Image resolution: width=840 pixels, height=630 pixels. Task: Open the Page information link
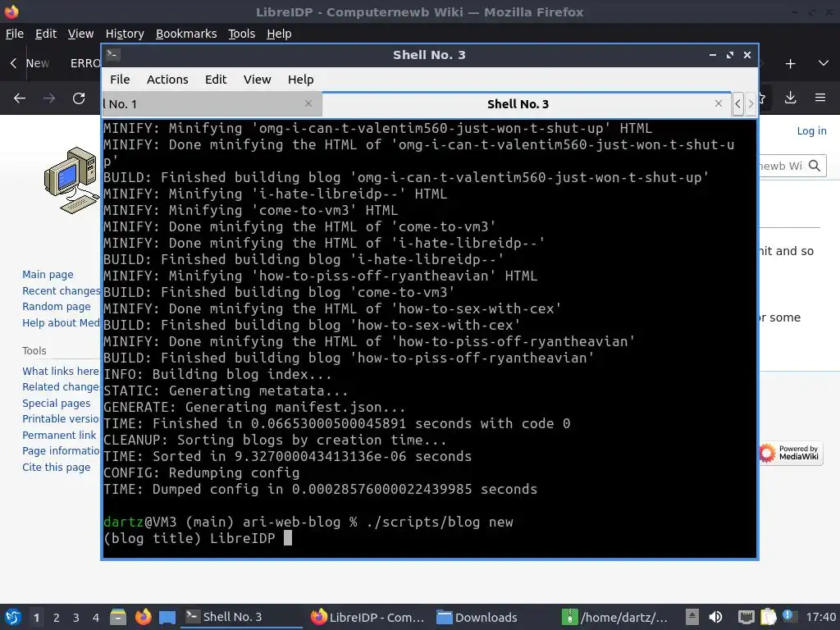tap(61, 451)
